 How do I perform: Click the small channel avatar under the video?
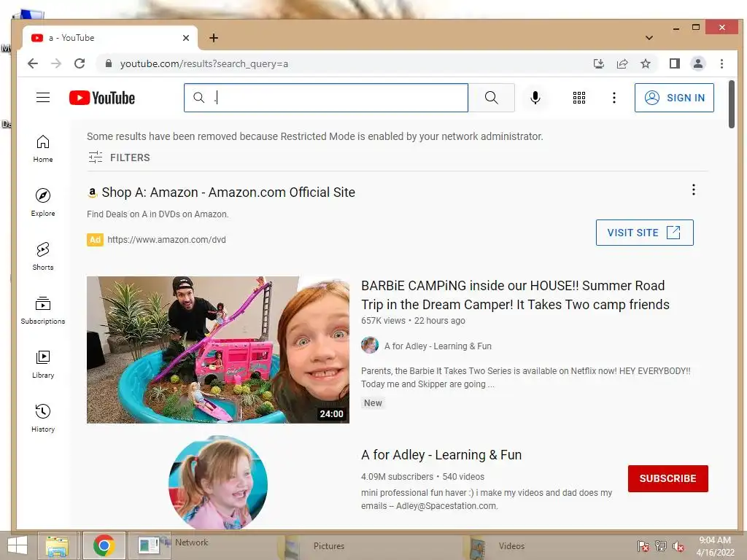[370, 345]
